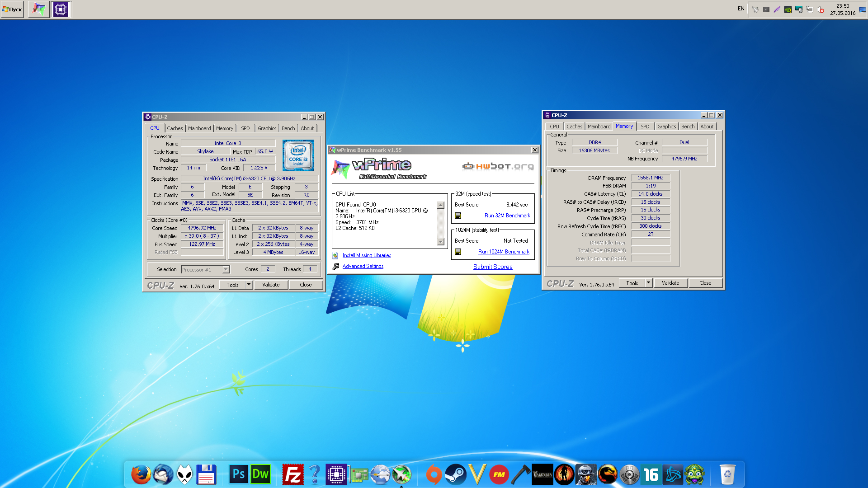Open the Processor #1 selection dropdown
Image resolution: width=868 pixels, height=488 pixels.
[205, 270]
